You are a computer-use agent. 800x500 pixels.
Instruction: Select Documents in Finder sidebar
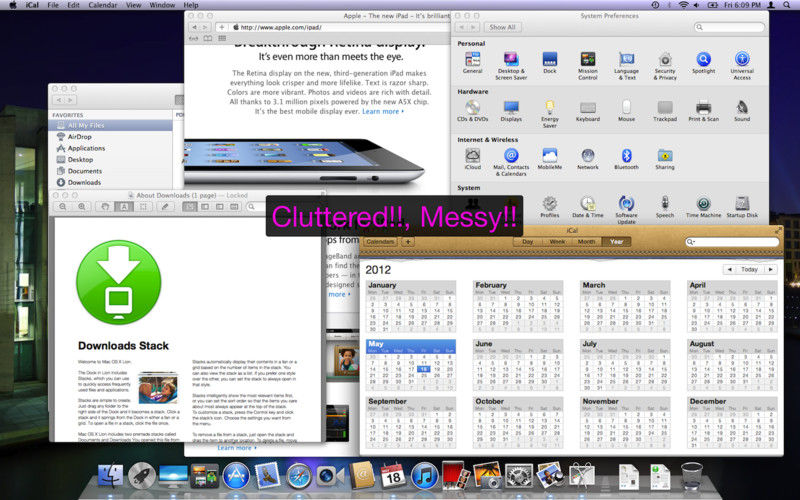click(x=85, y=171)
